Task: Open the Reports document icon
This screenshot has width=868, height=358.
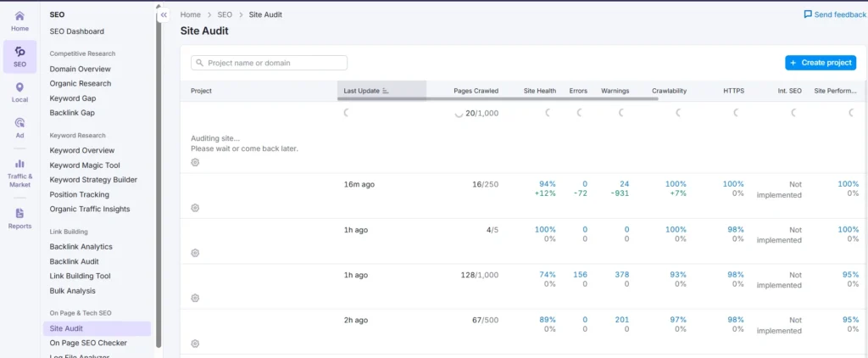Action: point(20,214)
